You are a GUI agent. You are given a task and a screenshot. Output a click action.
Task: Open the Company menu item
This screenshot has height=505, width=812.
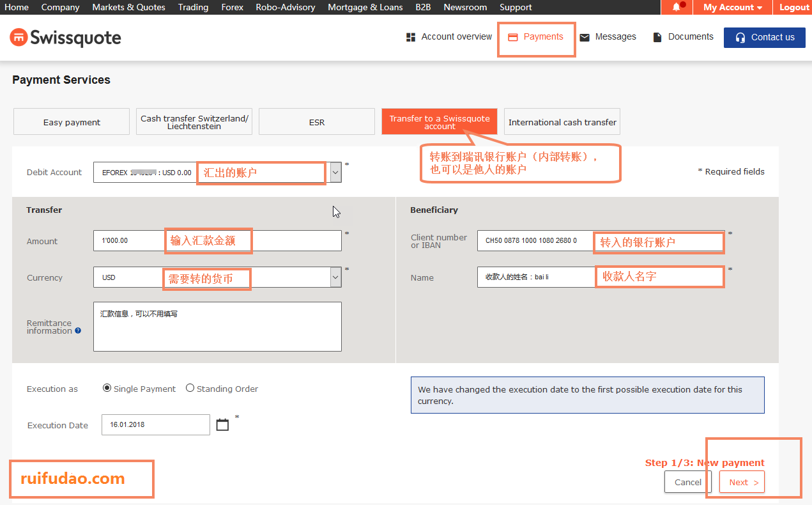[x=60, y=7]
